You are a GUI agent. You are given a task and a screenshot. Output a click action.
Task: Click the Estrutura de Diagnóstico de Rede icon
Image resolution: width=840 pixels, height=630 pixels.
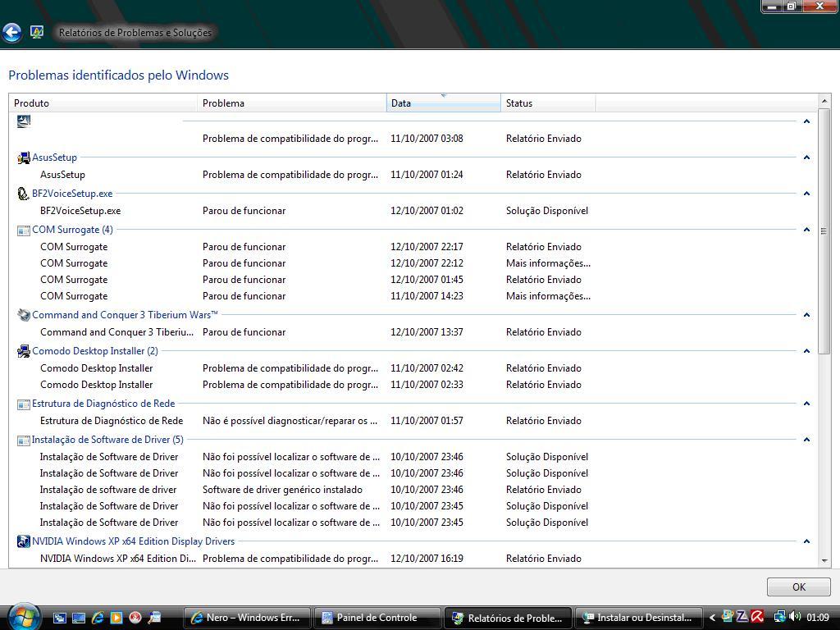24,404
